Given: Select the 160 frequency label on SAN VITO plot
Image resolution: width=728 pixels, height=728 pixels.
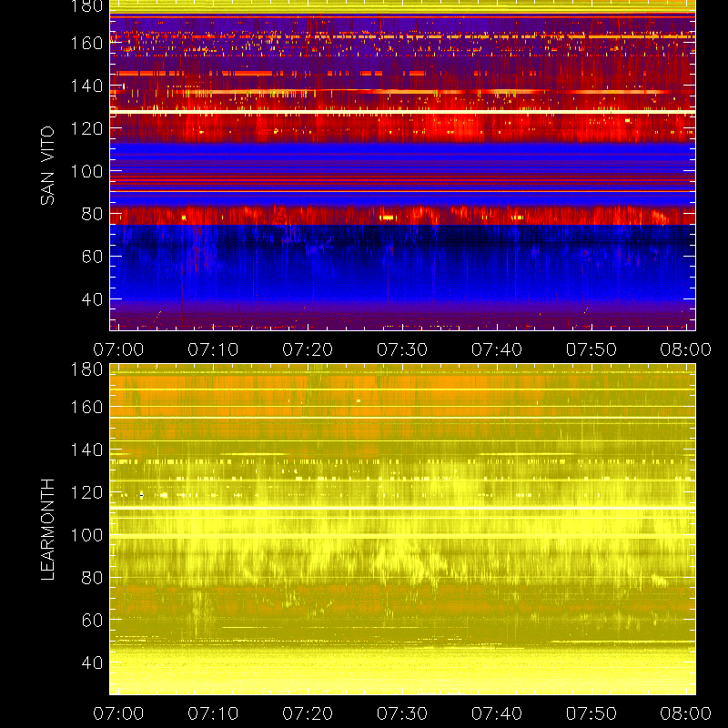Looking at the screenshot, I should tap(86, 43).
